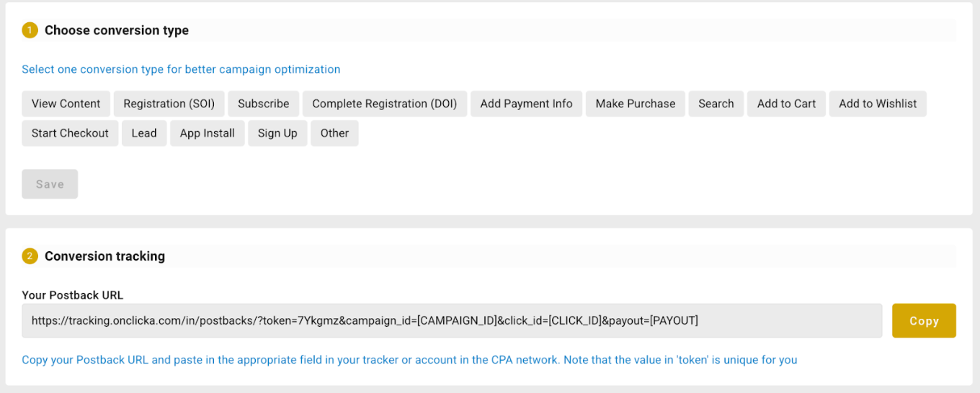The width and height of the screenshot is (980, 393).
Task: Select the Lead conversion type
Action: point(144,133)
